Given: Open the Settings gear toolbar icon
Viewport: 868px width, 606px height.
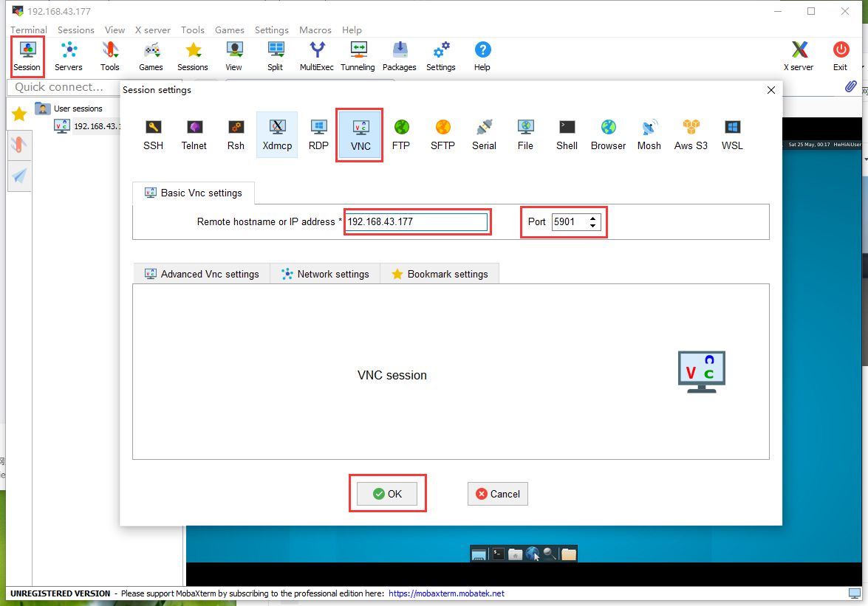Looking at the screenshot, I should point(440,56).
